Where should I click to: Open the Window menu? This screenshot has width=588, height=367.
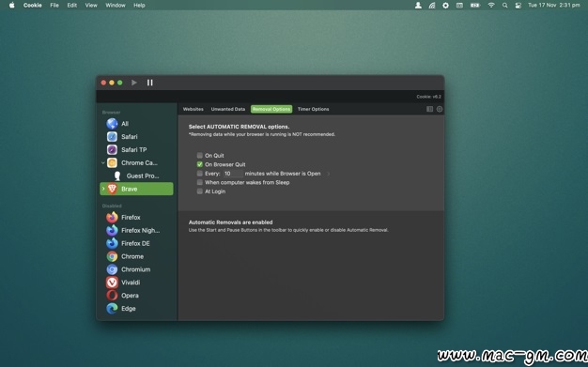pyautogui.click(x=116, y=6)
